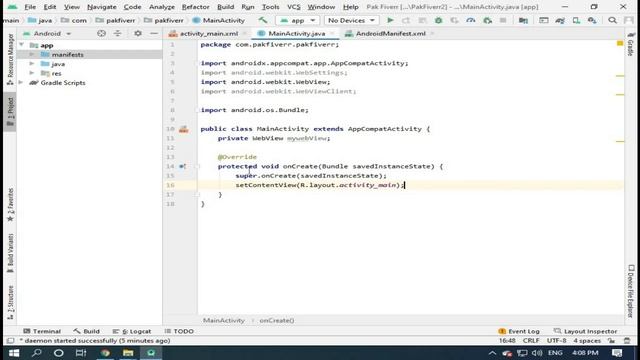This screenshot has width=640, height=360.
Task: Click the Attach Debugger icon
Action: (487, 20)
